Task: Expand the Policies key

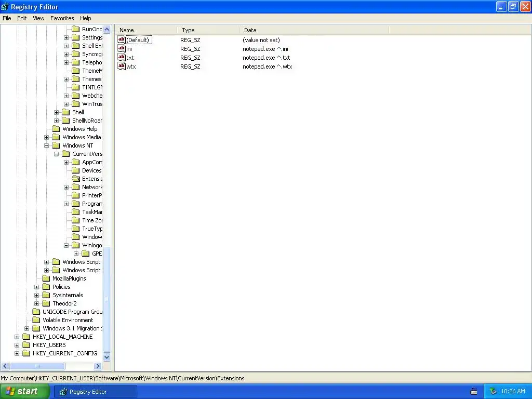Action: tap(37, 287)
